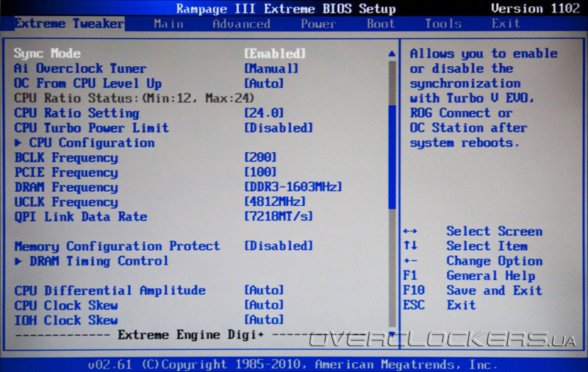This screenshot has height=372, width=588.
Task: Click the Rampage III Extreme BIOS Setup title
Action: click(x=286, y=9)
